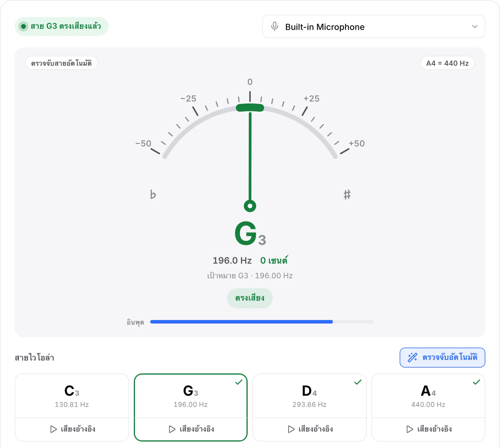Open the Built-in Microphone device selector
This screenshot has height=448, width=500.
tap(374, 26)
